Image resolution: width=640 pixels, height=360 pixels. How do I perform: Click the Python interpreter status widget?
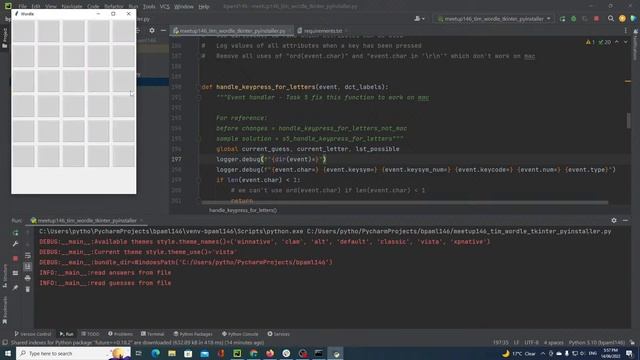[596, 342]
